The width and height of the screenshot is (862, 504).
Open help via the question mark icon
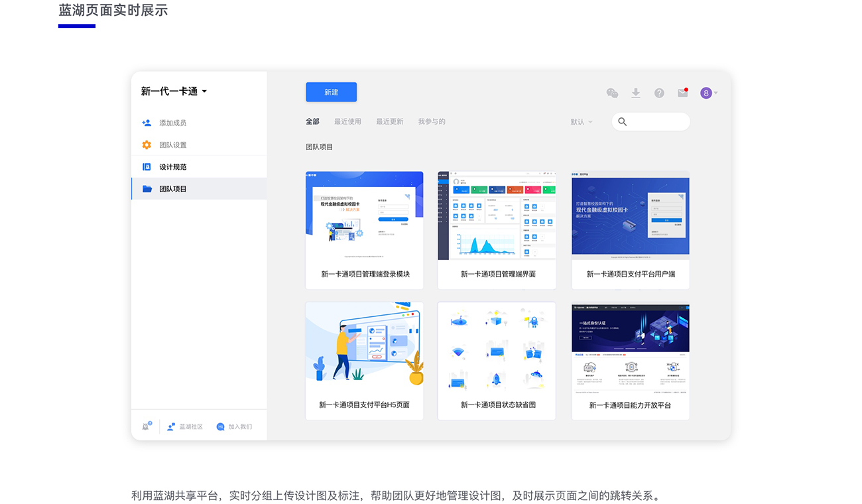tap(659, 93)
